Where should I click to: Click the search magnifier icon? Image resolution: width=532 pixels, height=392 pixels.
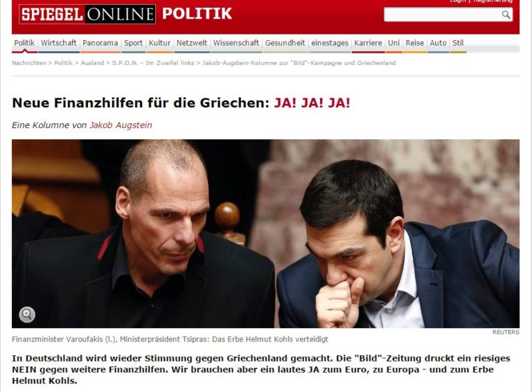(506, 15)
